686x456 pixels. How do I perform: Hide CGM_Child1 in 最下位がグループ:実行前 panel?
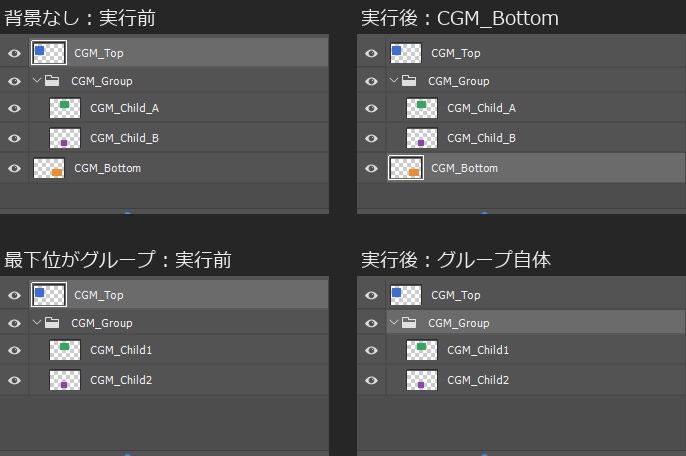[14, 351]
